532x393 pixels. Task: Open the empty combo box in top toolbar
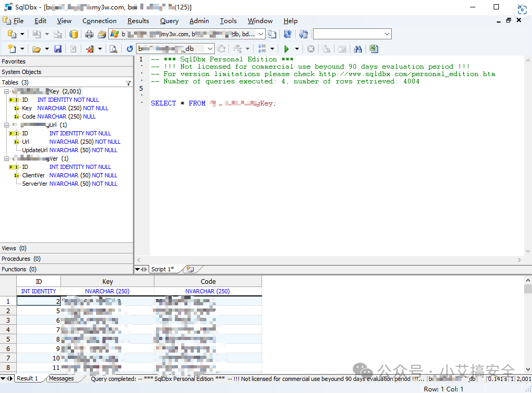(352, 34)
